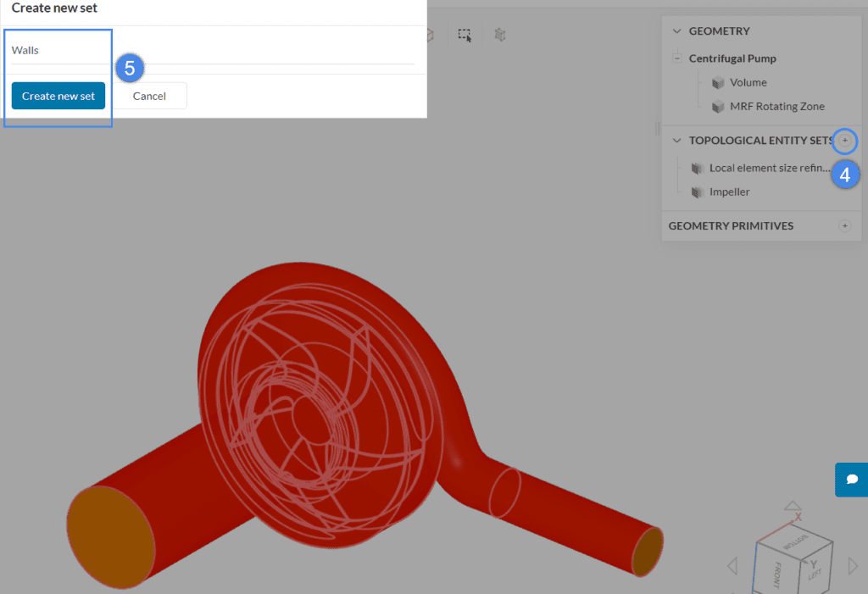Click the Create new set button
868x594 pixels.
(58, 96)
